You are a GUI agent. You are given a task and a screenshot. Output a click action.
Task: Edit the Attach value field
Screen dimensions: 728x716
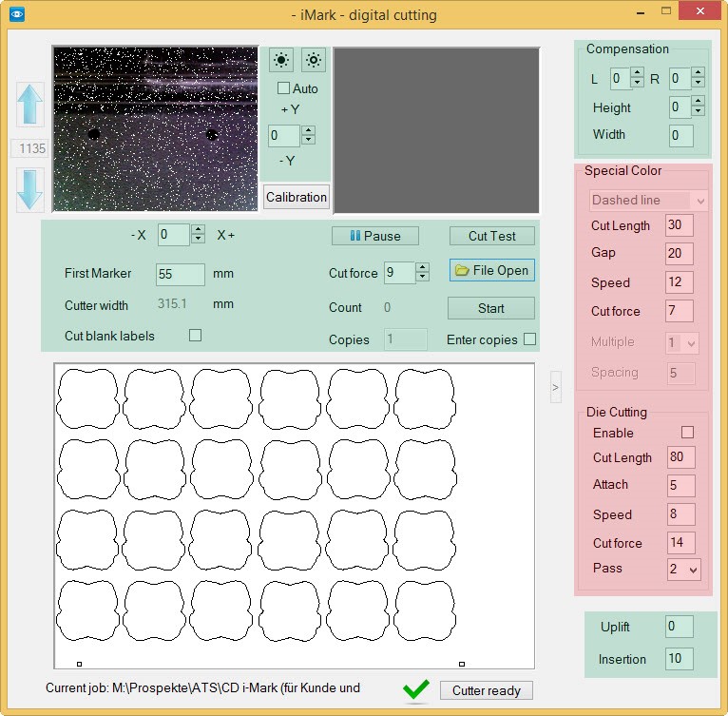pyautogui.click(x=681, y=486)
